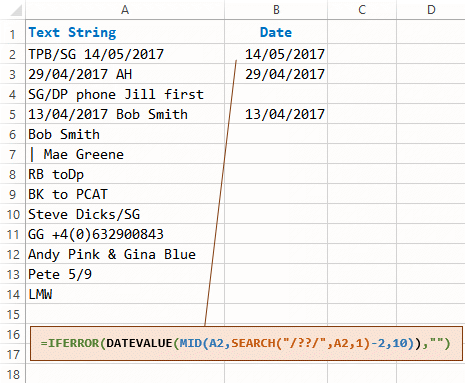Select cell 'Steve Dicks/SG'

tap(125, 214)
